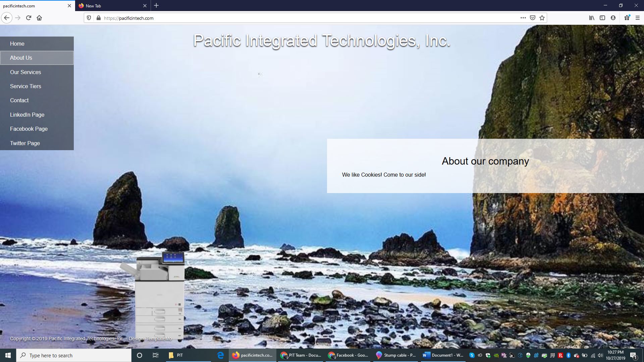The width and height of the screenshot is (644, 362).
Task: Switch to PIT Team Chrome window
Action: pyautogui.click(x=301, y=355)
